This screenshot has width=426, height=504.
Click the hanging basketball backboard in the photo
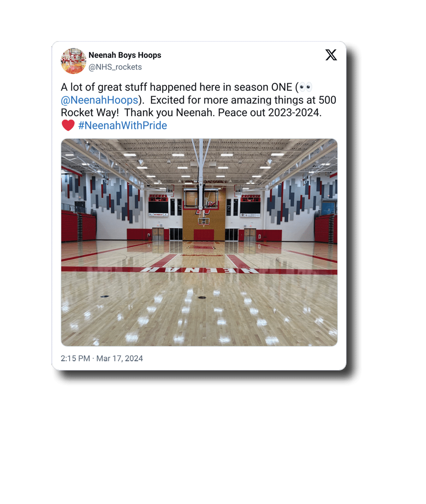pos(201,198)
